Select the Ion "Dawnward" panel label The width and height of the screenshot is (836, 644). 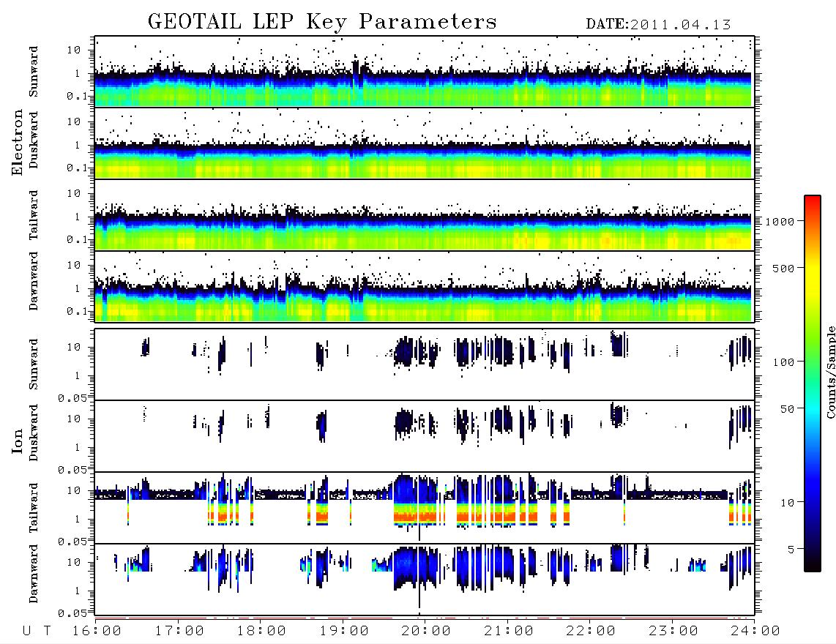tap(34, 574)
